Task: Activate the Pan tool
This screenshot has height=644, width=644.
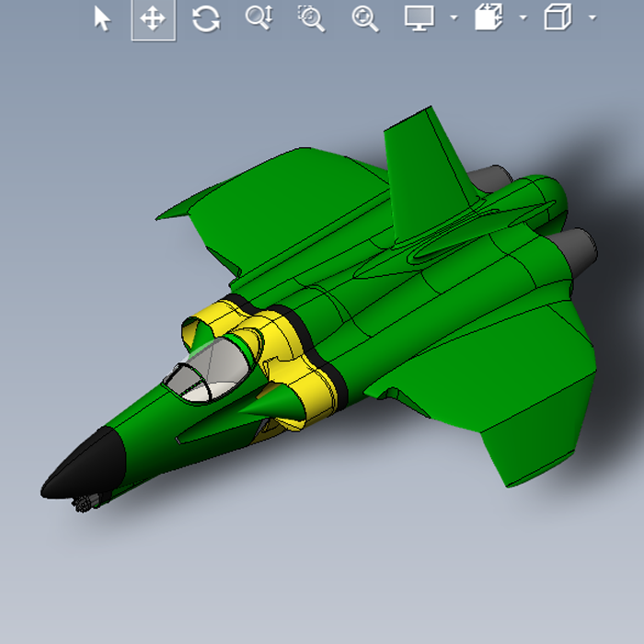Action: pyautogui.click(x=154, y=19)
